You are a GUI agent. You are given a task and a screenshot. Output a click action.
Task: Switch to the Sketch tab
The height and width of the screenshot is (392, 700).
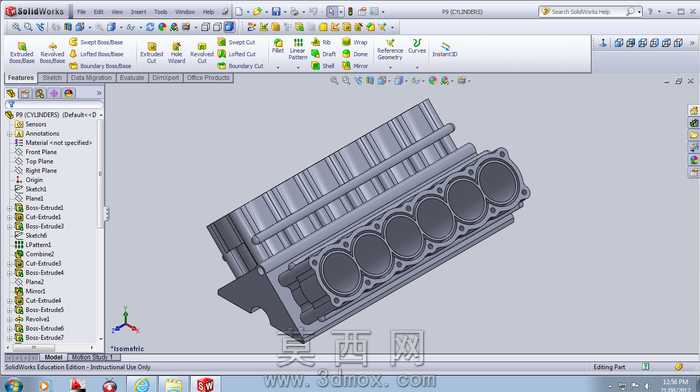tap(52, 78)
